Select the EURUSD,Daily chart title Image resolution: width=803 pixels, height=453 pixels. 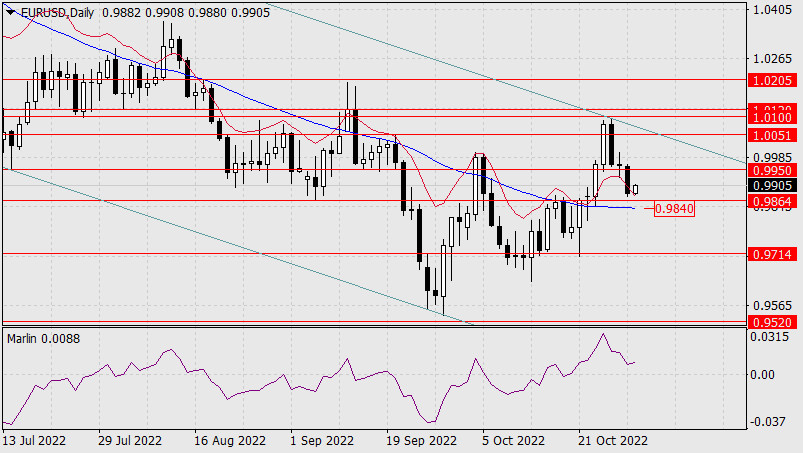pyautogui.click(x=57, y=13)
